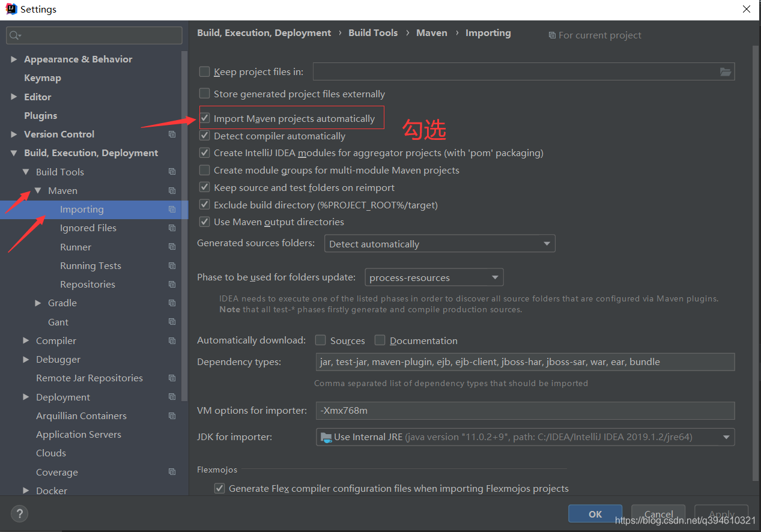Screen dimensions: 761x532
Task: Select Plugins in settings tree
Action: click(40, 115)
